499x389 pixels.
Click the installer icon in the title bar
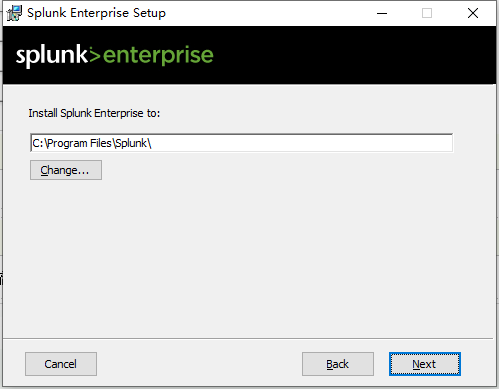coord(14,13)
